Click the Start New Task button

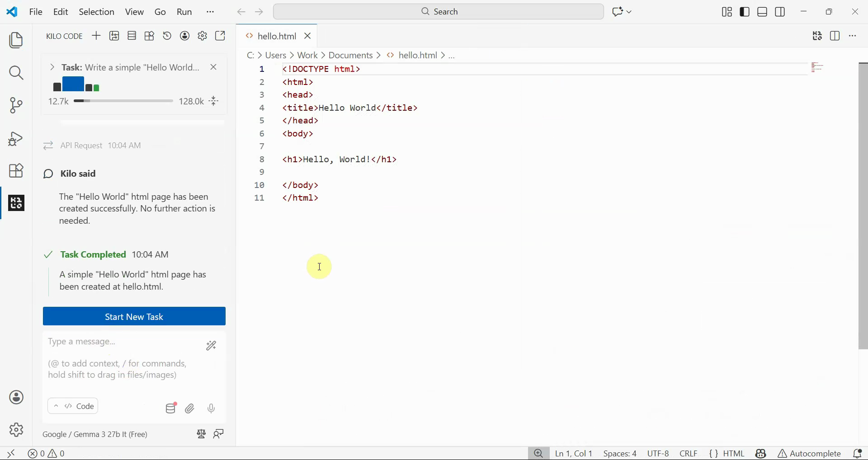[134, 317]
